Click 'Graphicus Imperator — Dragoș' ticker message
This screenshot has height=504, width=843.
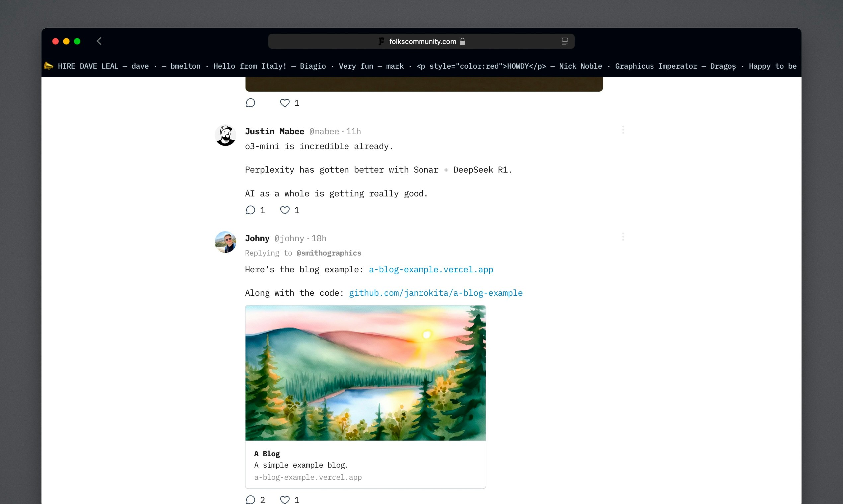coord(675,66)
